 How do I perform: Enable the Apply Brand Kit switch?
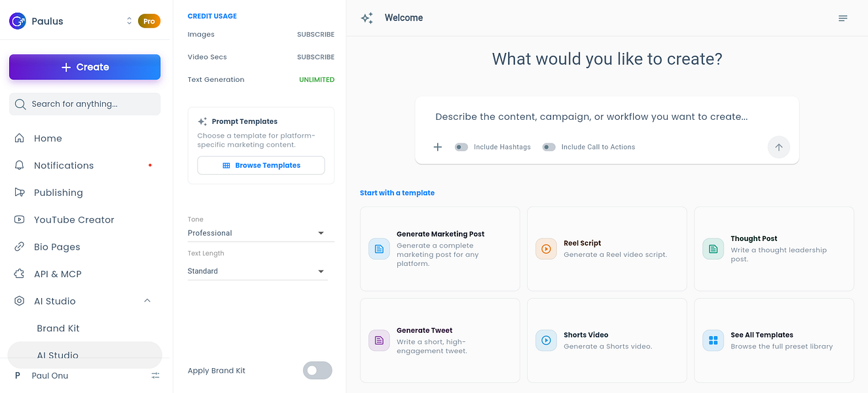click(x=317, y=371)
